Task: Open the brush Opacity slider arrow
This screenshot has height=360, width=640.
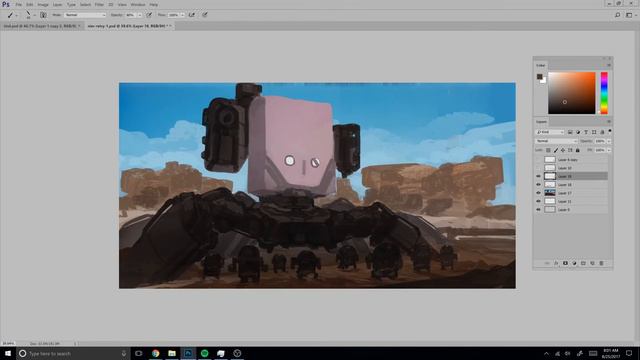Action: point(140,15)
